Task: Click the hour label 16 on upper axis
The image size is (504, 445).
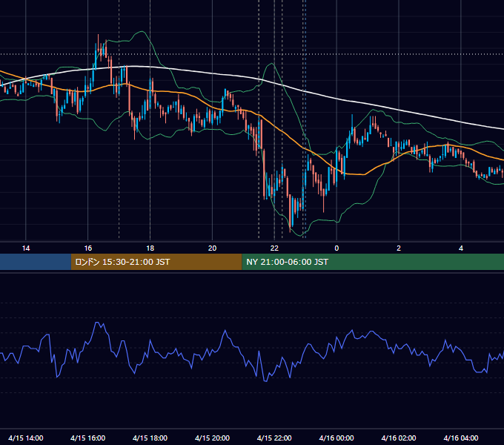Action: click(x=87, y=248)
